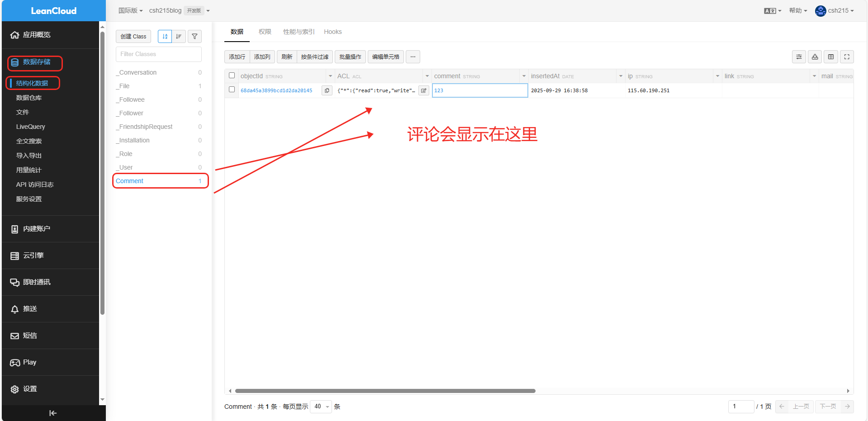868x421 pixels.
Task: Edit the ACL cell with the pencil icon
Action: [423, 90]
